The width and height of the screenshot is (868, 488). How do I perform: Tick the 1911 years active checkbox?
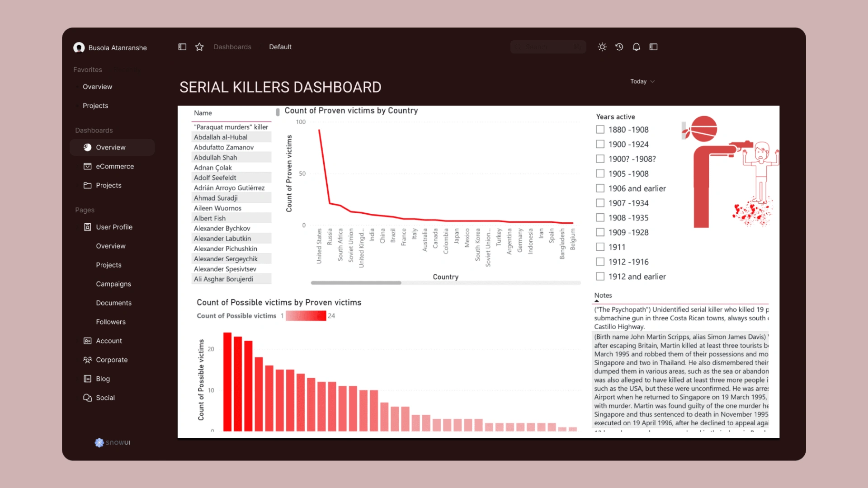click(x=600, y=247)
